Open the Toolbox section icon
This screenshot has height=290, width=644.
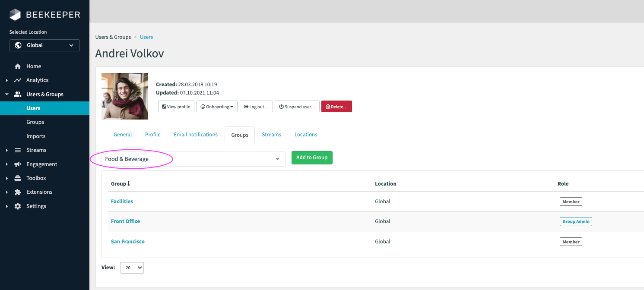tap(17, 178)
